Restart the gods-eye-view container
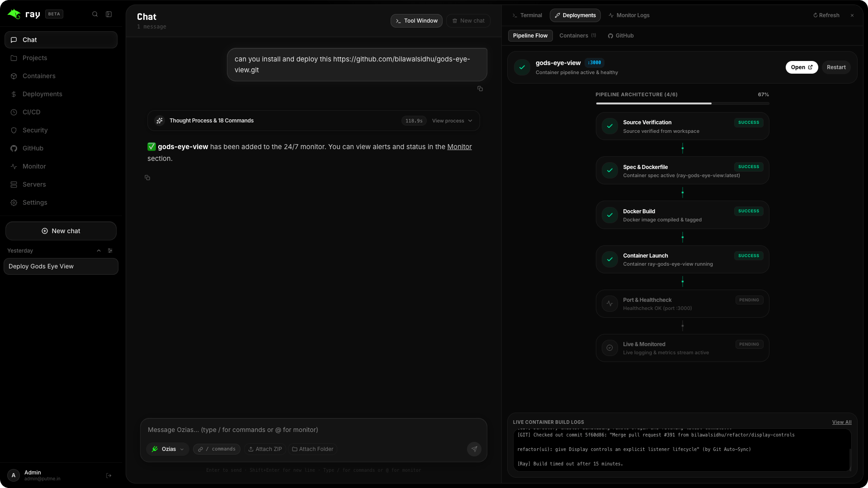This screenshot has height=488, width=868. click(836, 67)
